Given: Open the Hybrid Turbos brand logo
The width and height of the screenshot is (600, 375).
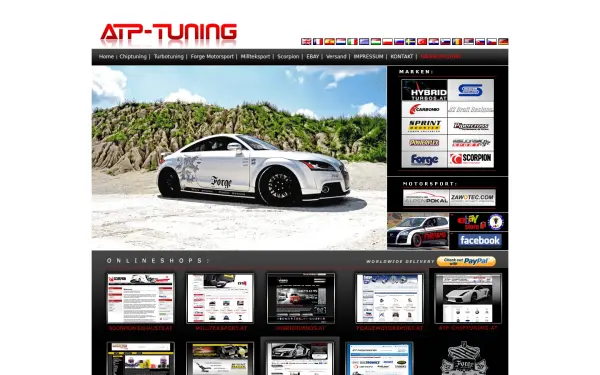Looking at the screenshot, I should (x=424, y=90).
